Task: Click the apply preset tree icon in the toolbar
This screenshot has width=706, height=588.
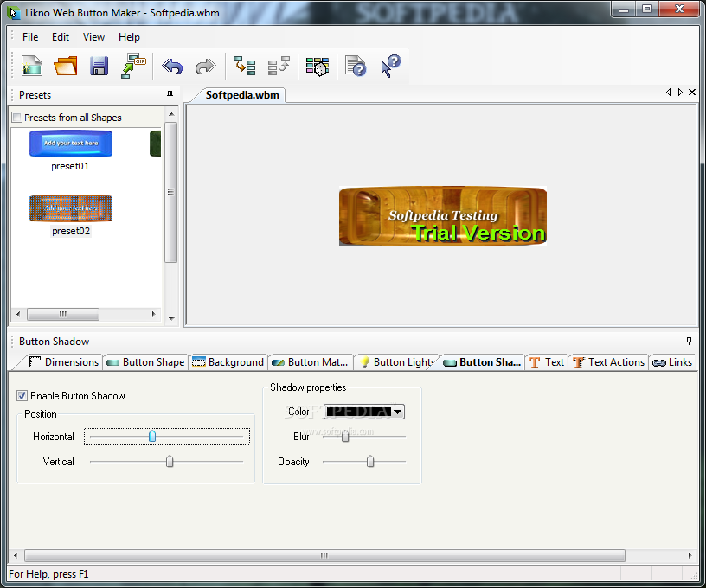Action: coord(245,66)
